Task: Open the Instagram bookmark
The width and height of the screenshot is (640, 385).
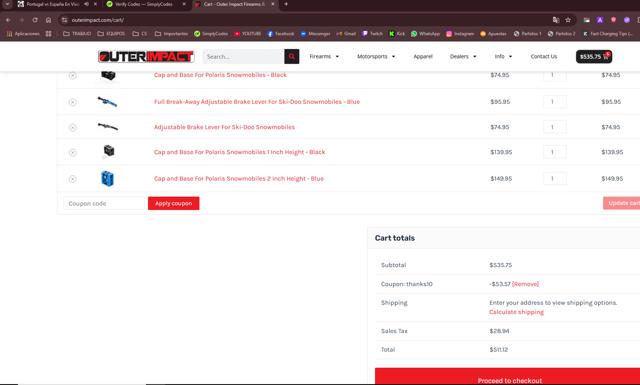Action: [x=460, y=33]
